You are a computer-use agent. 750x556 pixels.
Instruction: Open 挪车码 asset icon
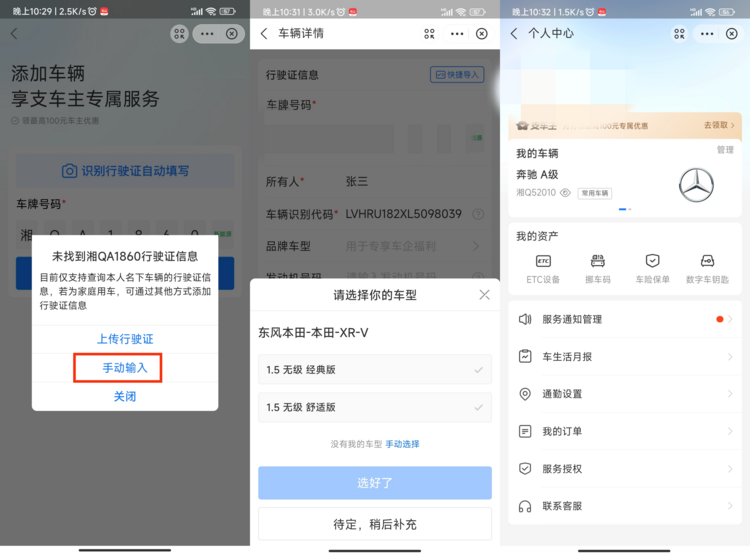click(x=597, y=261)
